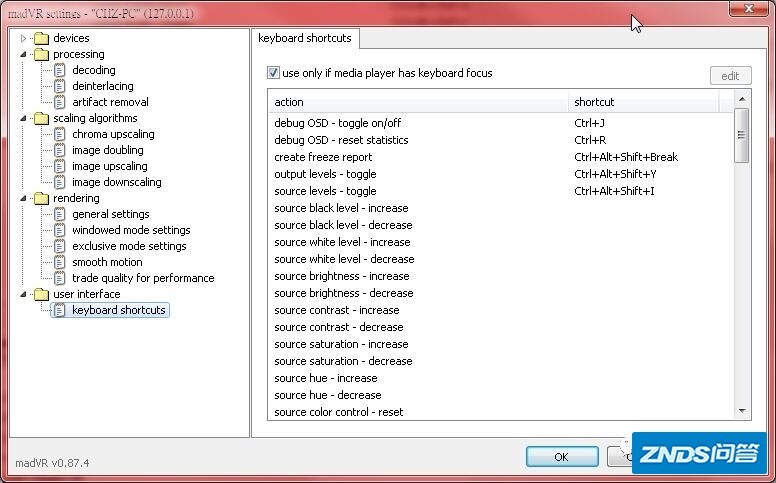Click the decoding page icon
The image size is (776, 483).
59,70
